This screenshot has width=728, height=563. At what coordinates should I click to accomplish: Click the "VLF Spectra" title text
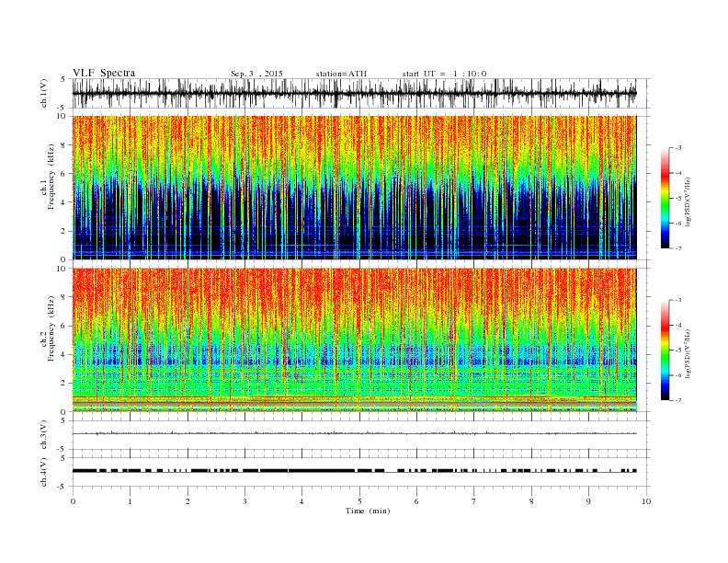click(104, 73)
